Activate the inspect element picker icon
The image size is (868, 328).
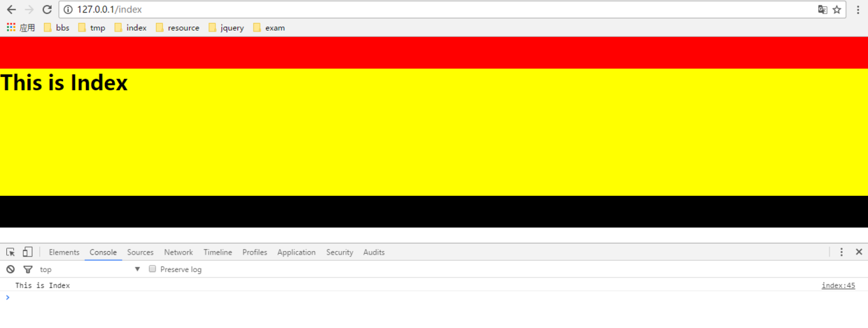pos(10,252)
